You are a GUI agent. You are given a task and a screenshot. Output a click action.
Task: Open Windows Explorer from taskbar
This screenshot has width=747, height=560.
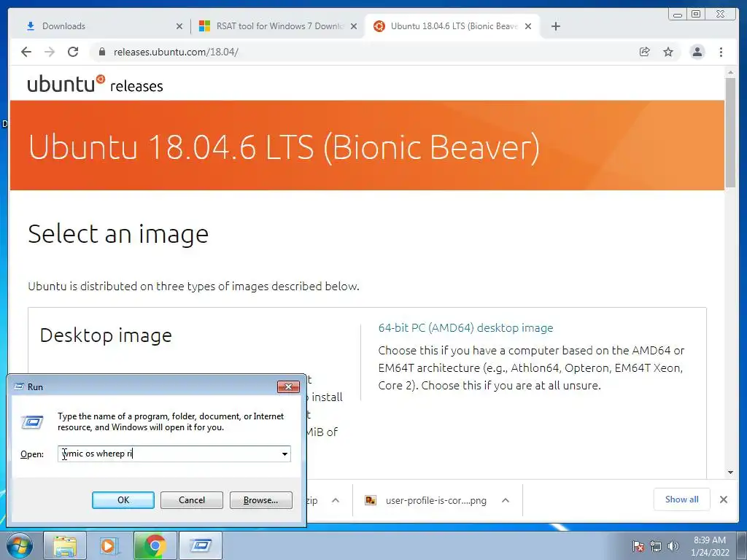pyautogui.click(x=65, y=545)
